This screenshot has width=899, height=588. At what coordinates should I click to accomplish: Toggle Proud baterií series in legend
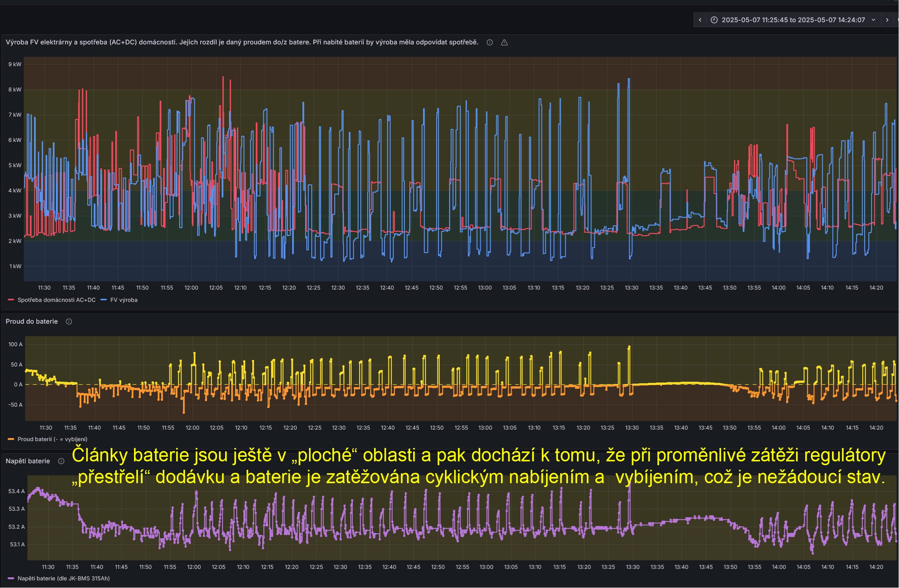click(52, 440)
